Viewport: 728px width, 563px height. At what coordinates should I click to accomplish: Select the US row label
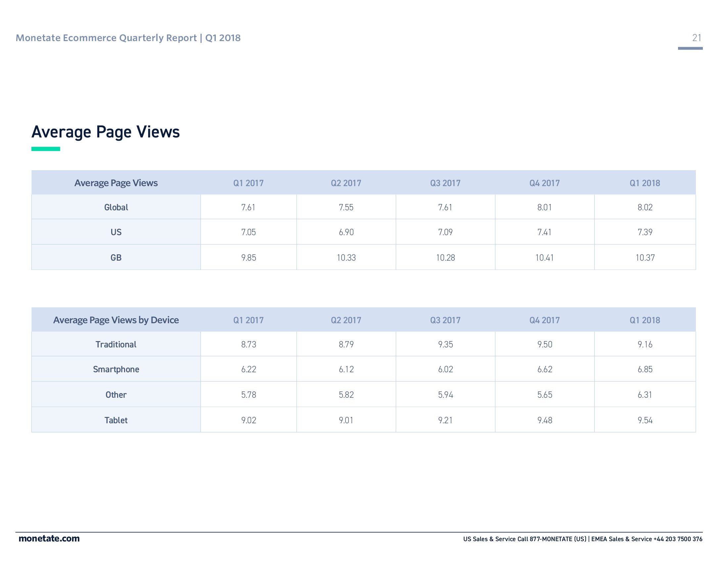tap(116, 232)
